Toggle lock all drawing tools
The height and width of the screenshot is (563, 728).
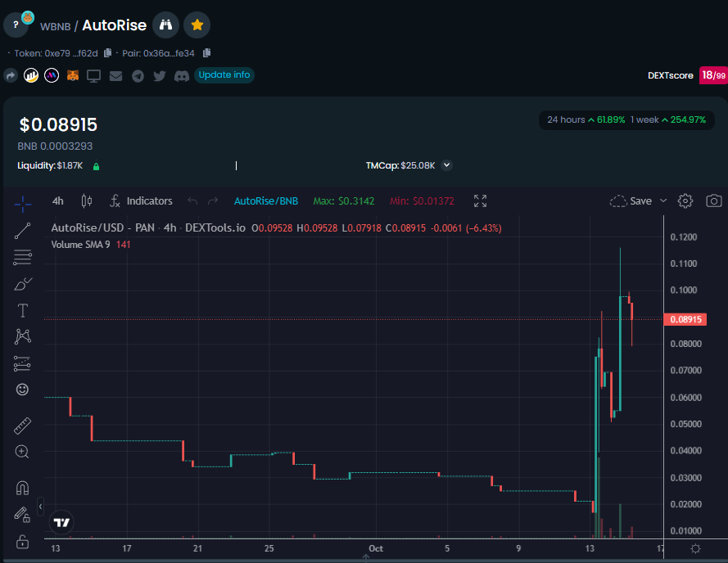pos(22,541)
